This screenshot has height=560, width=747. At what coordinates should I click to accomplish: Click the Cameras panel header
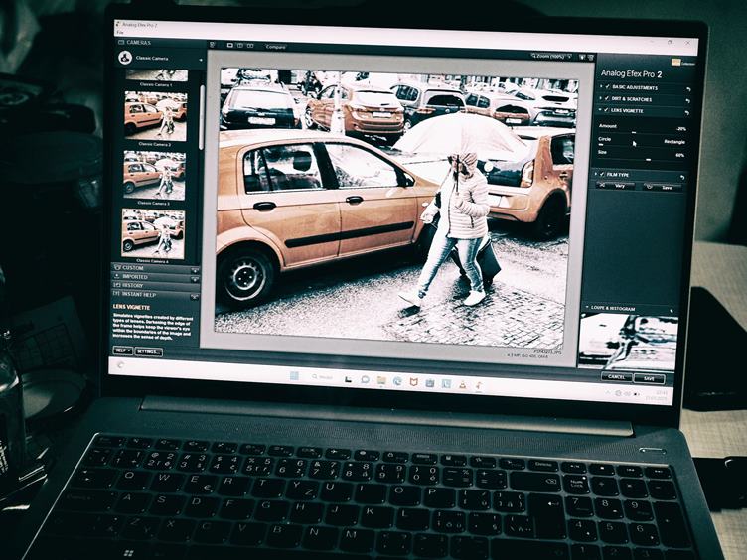tap(161, 43)
